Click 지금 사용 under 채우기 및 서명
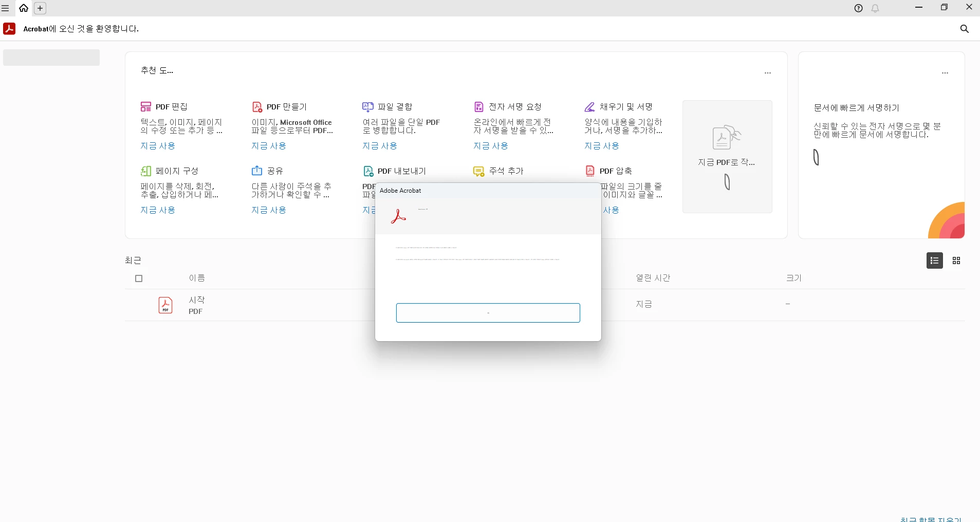The height and width of the screenshot is (522, 980). point(602,146)
